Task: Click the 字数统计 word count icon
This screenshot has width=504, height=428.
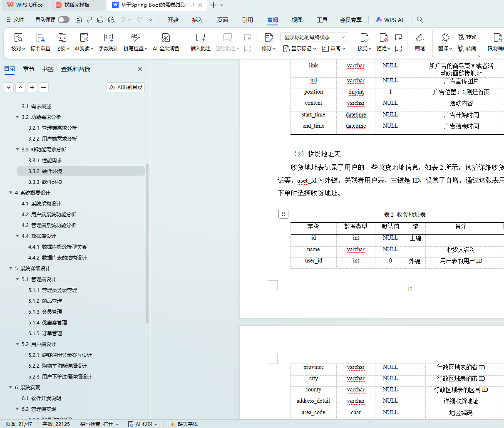Action: click(108, 38)
